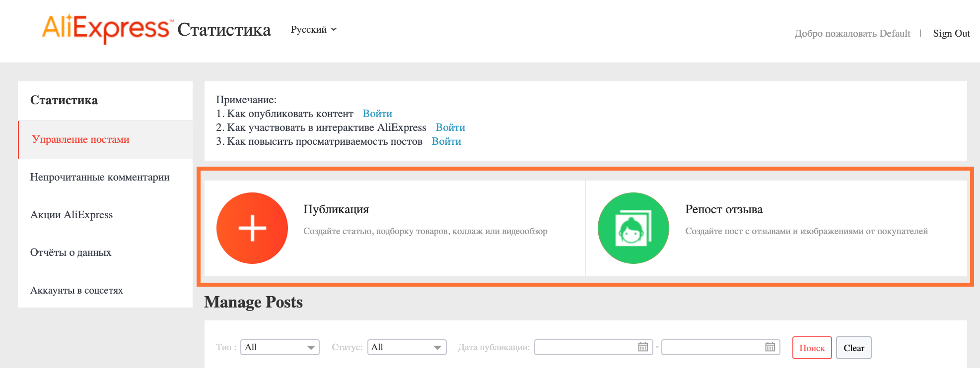Image resolution: width=980 pixels, height=368 pixels.
Task: Hit the Clear button
Action: [x=854, y=348]
